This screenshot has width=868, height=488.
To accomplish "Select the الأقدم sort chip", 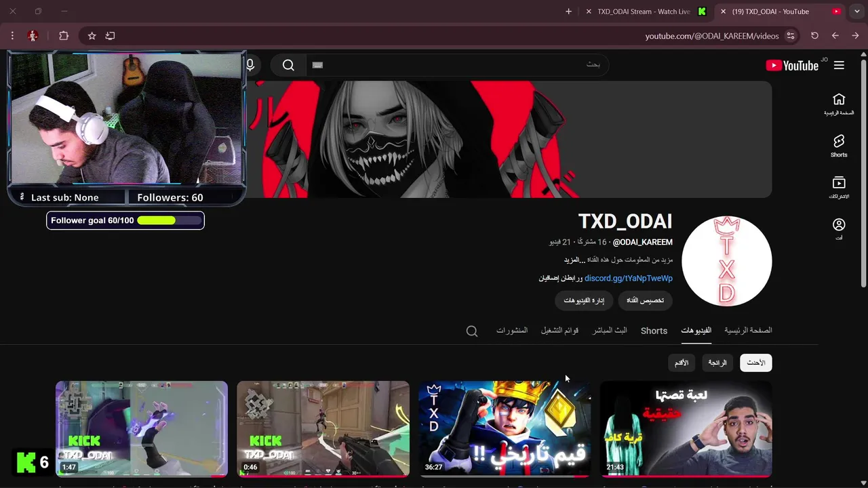I will (682, 363).
